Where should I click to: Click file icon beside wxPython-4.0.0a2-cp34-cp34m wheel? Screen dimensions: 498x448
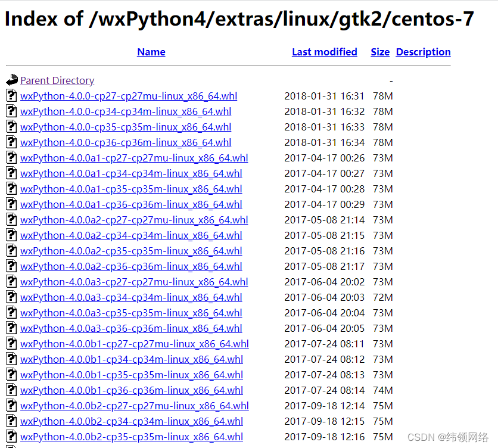[11, 235]
